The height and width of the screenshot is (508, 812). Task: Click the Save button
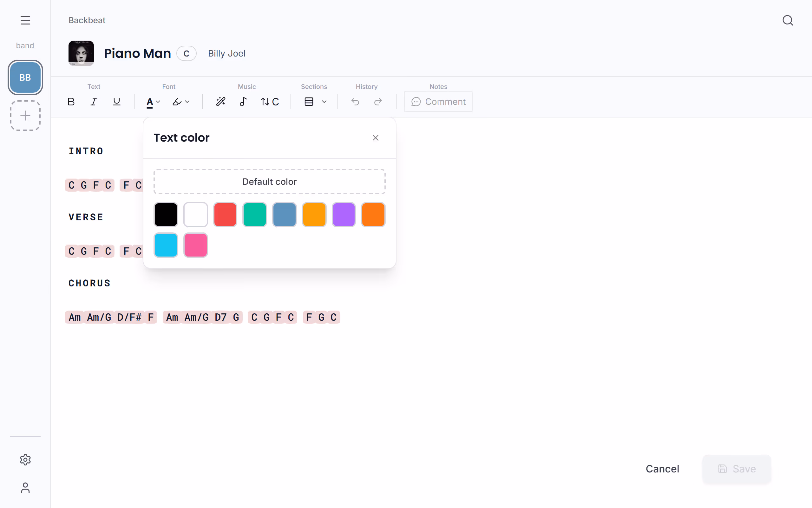tap(737, 469)
